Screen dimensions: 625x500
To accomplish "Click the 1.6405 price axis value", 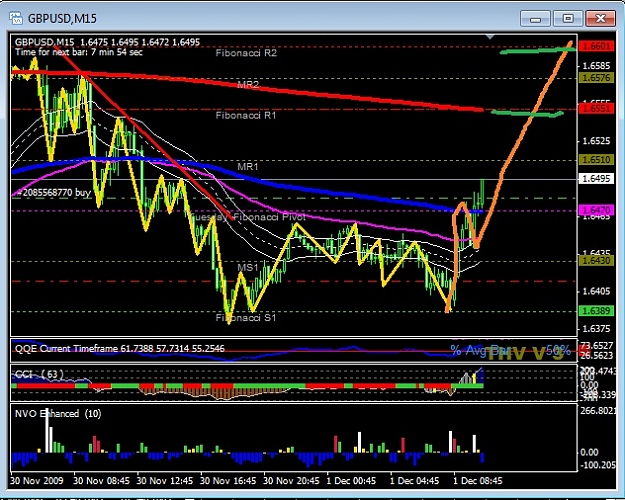I will coord(596,291).
